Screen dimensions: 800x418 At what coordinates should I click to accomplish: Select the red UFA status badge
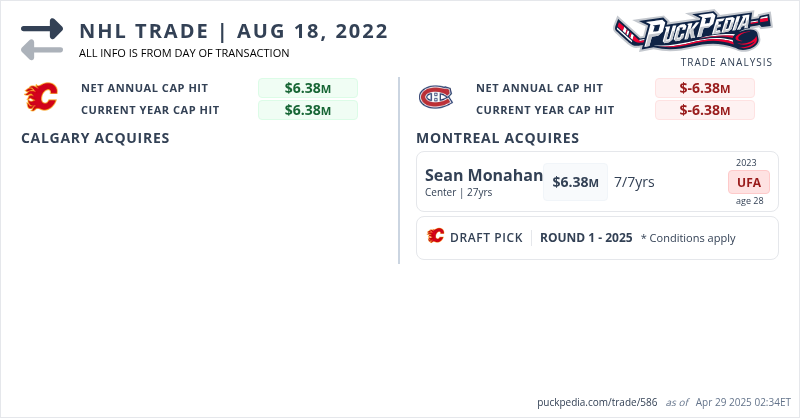coord(748,182)
